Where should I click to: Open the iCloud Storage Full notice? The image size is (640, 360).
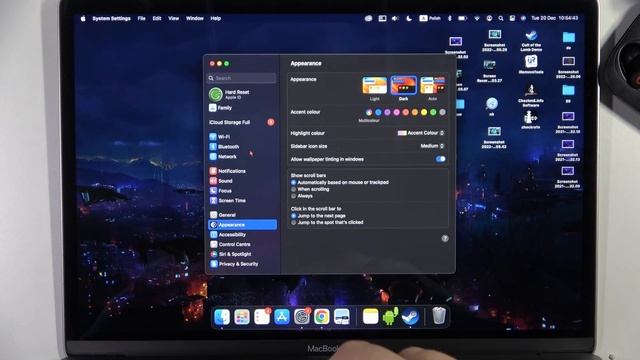(242, 122)
